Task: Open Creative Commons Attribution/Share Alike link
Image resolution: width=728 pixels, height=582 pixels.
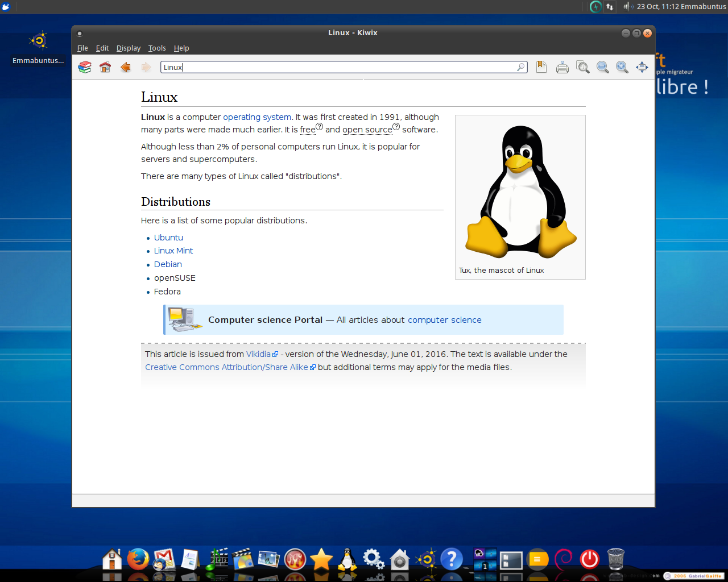Action: 226,367
